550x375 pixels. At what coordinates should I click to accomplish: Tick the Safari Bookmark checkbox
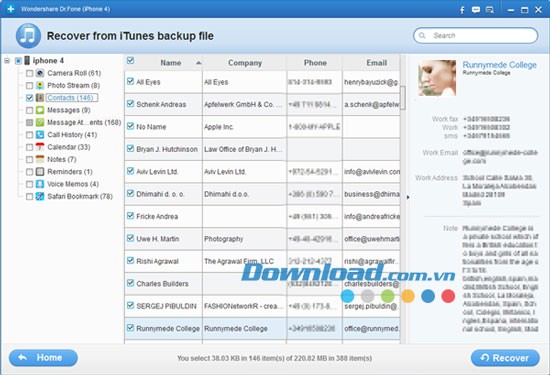[x=29, y=196]
